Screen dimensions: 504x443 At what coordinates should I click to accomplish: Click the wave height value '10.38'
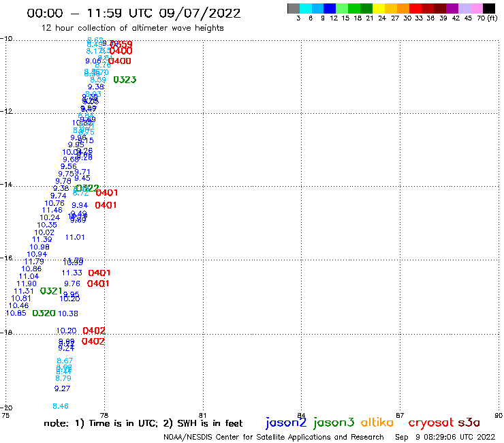point(68,314)
